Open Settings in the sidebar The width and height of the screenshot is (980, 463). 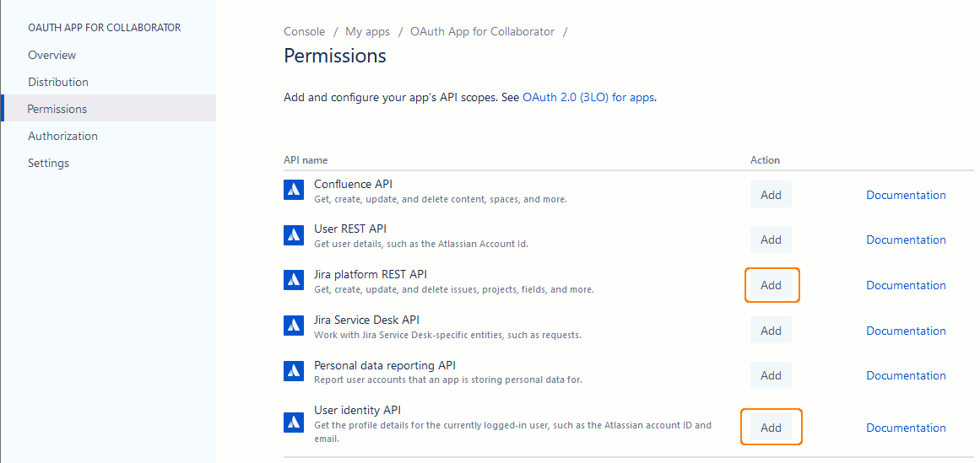(49, 163)
